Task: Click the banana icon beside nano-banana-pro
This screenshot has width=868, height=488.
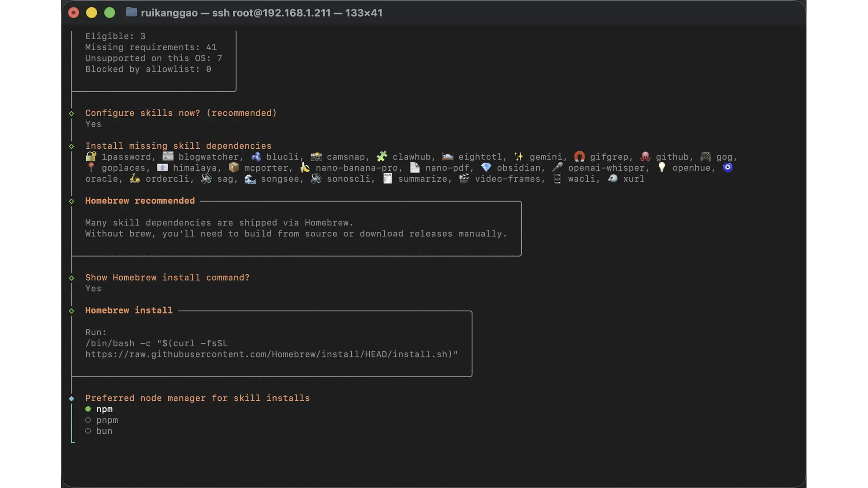Action: [305, 168]
